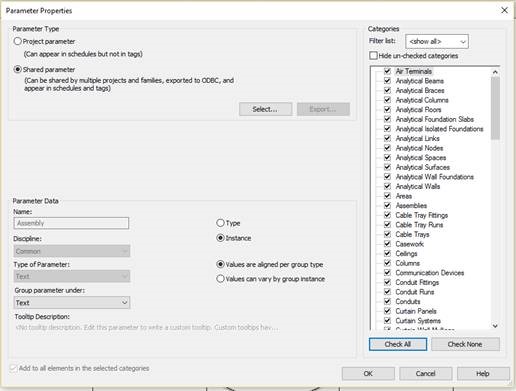Uncheck the Analytical Floors checkbox
516x391 pixels.
(387, 109)
